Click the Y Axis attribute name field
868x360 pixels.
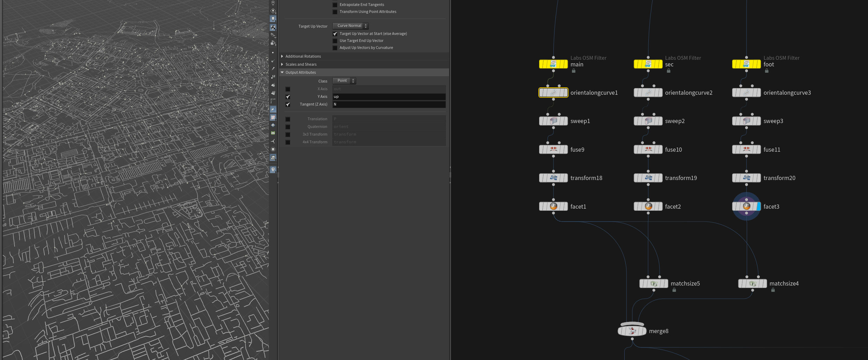point(389,97)
